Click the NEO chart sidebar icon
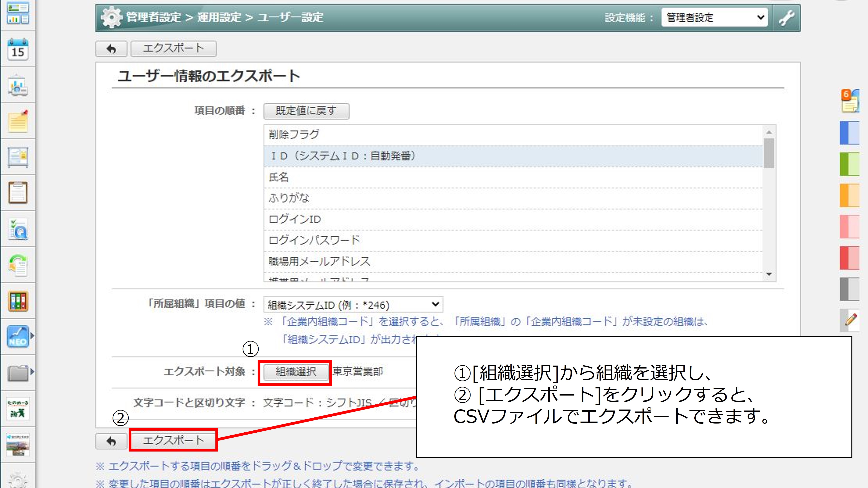This screenshot has height=488, width=868. click(x=18, y=336)
